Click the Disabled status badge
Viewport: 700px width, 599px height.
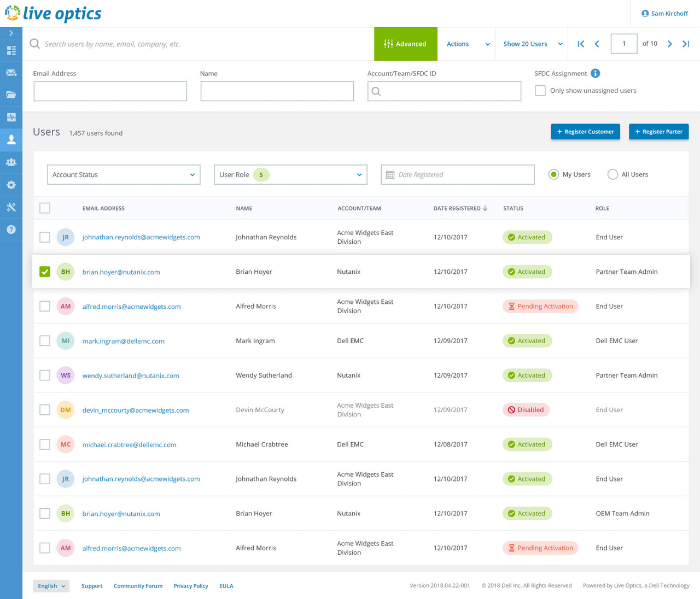tap(526, 410)
